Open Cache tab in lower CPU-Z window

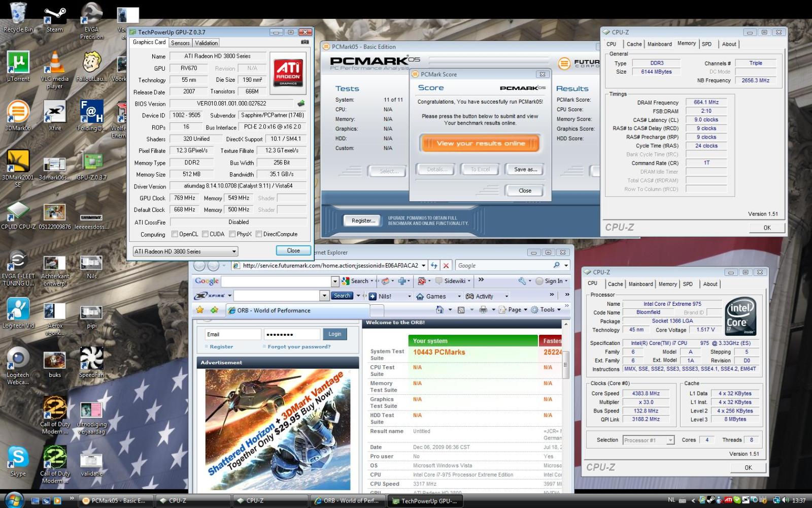pos(615,284)
